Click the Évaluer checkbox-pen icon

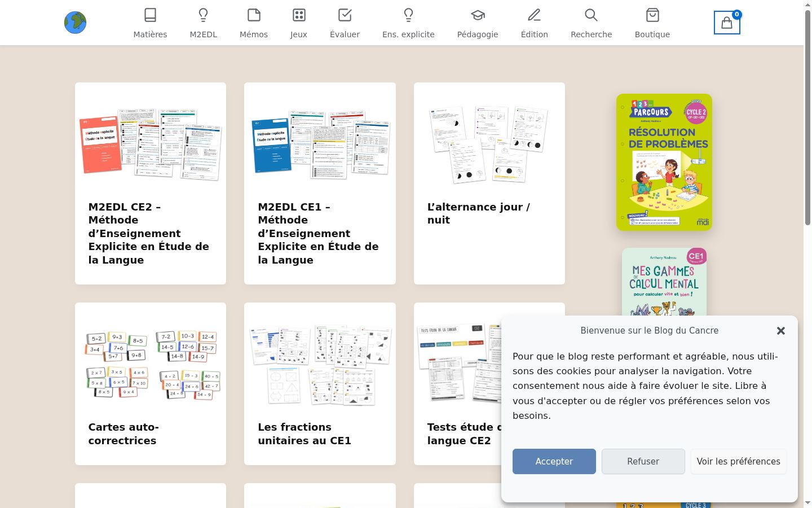(x=345, y=15)
